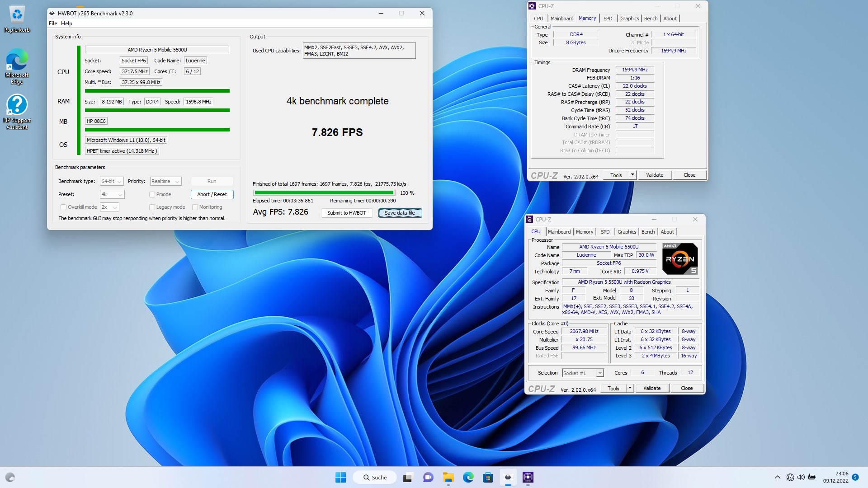Open Task View on the taskbar
The image size is (868, 488).
[408, 477]
